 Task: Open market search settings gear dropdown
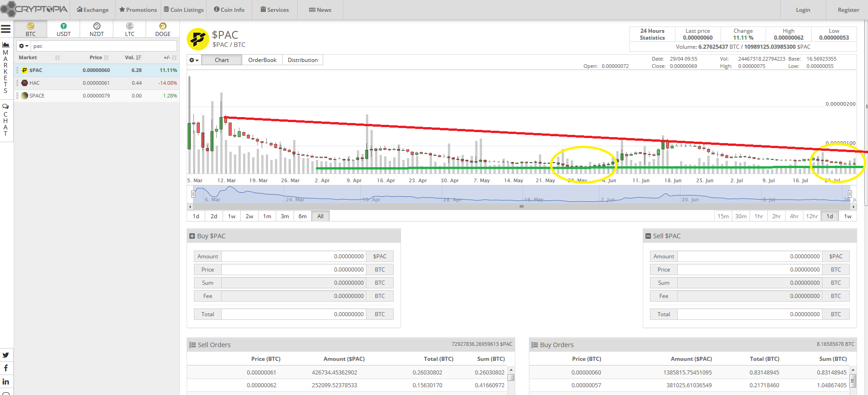24,46
